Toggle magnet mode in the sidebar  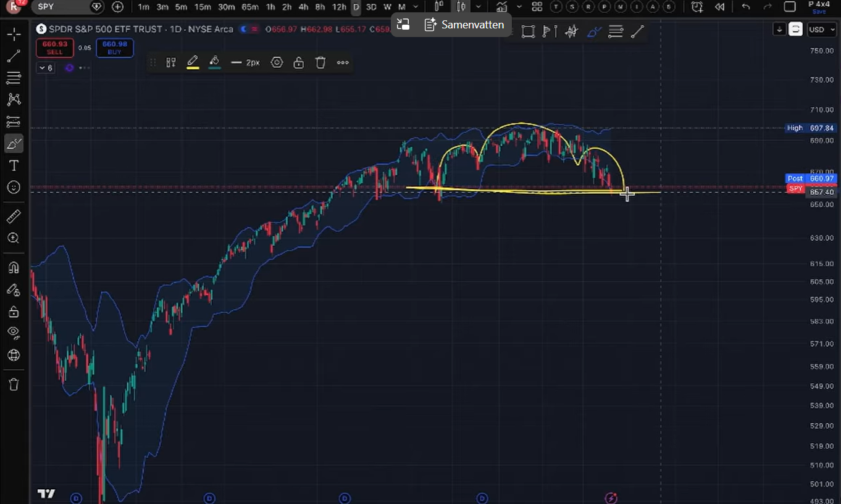coord(13,268)
